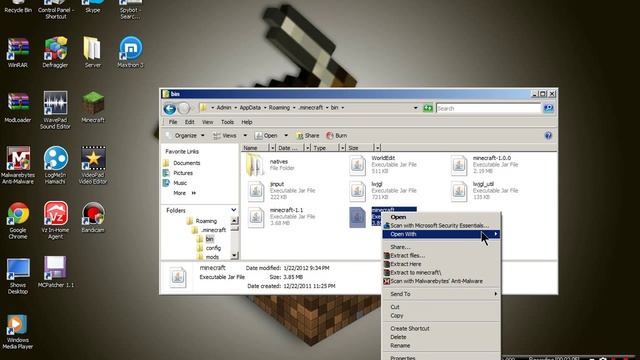Open MCPatcher 1.1 icon
Screen dimensions: 640x360
[56, 272]
